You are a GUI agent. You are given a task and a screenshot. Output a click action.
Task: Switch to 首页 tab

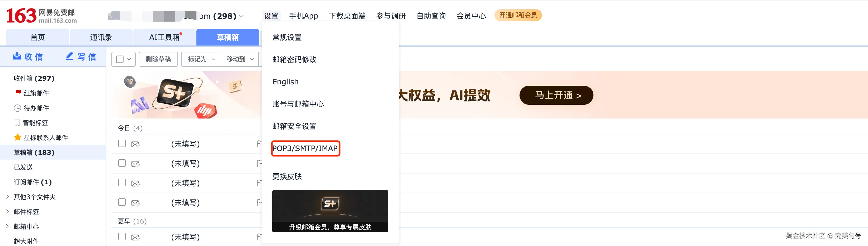point(38,37)
